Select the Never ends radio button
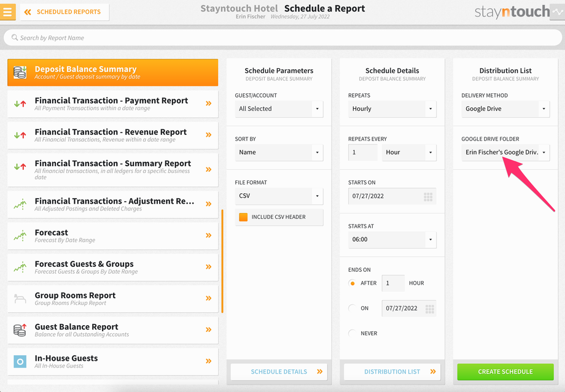This screenshot has height=392, width=565. (x=353, y=333)
